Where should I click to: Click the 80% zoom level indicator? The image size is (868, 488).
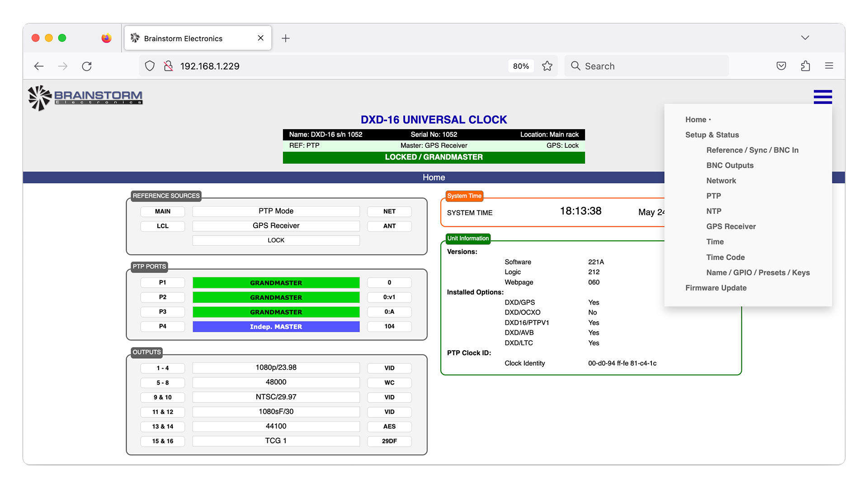521,66
